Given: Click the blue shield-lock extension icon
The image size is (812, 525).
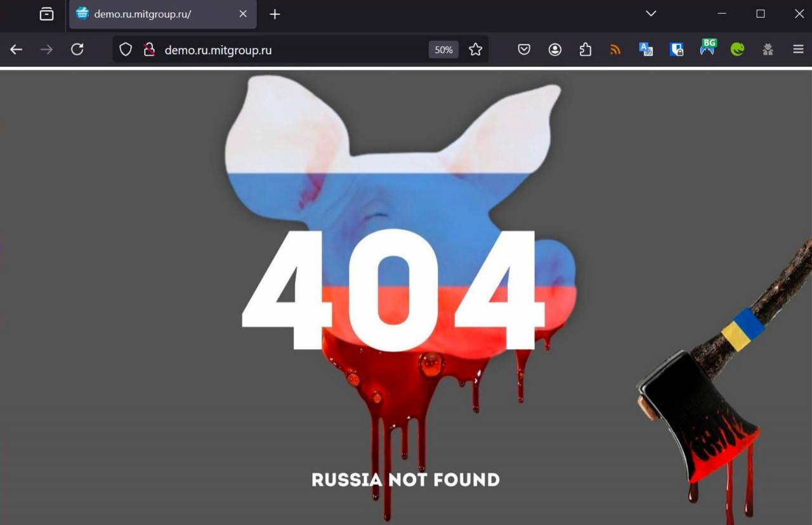Looking at the screenshot, I should click(x=676, y=50).
